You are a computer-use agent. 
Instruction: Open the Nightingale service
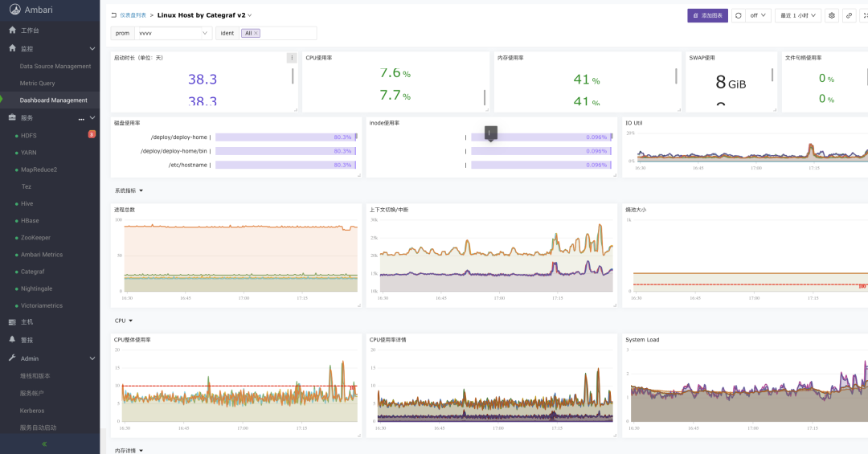pos(36,288)
